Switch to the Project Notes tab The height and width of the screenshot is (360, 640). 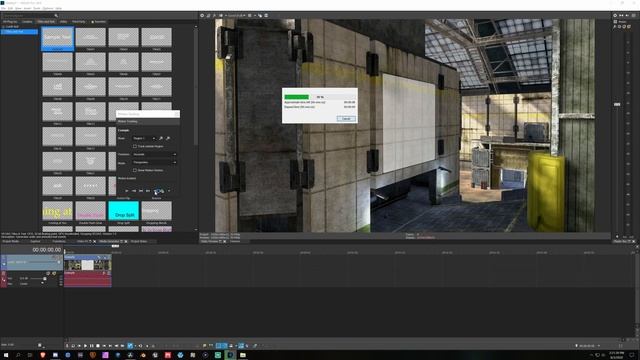click(139, 241)
